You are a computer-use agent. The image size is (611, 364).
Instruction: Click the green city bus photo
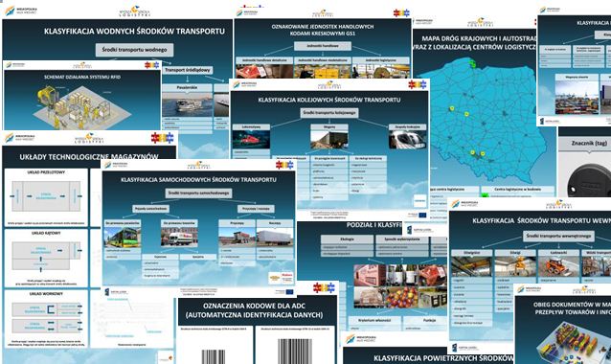(123, 237)
